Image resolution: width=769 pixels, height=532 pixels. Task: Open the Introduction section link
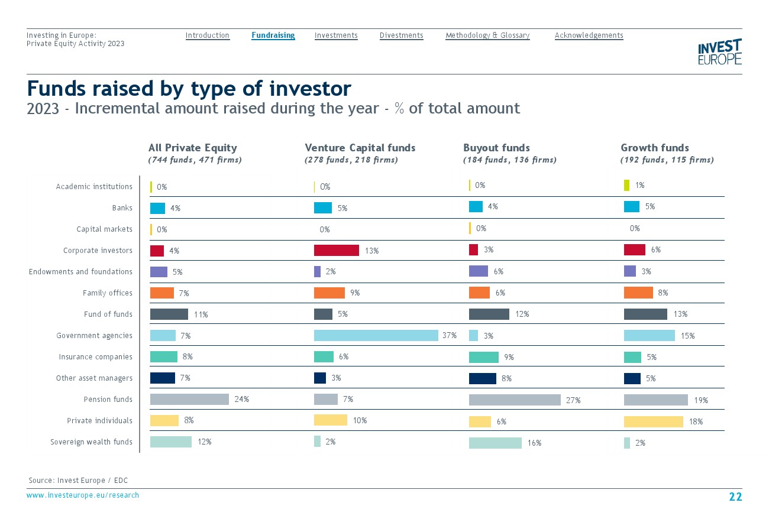point(207,35)
